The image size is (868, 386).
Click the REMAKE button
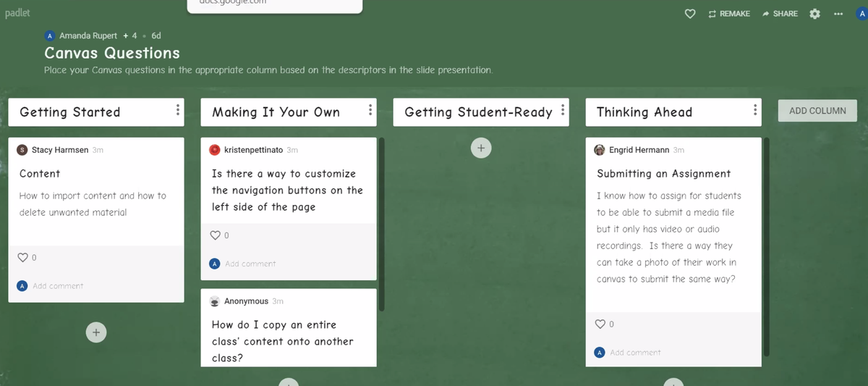point(729,14)
